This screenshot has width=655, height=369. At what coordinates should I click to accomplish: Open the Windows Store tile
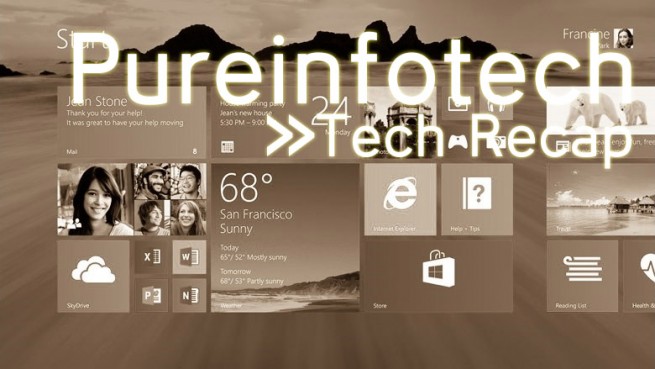(439, 276)
